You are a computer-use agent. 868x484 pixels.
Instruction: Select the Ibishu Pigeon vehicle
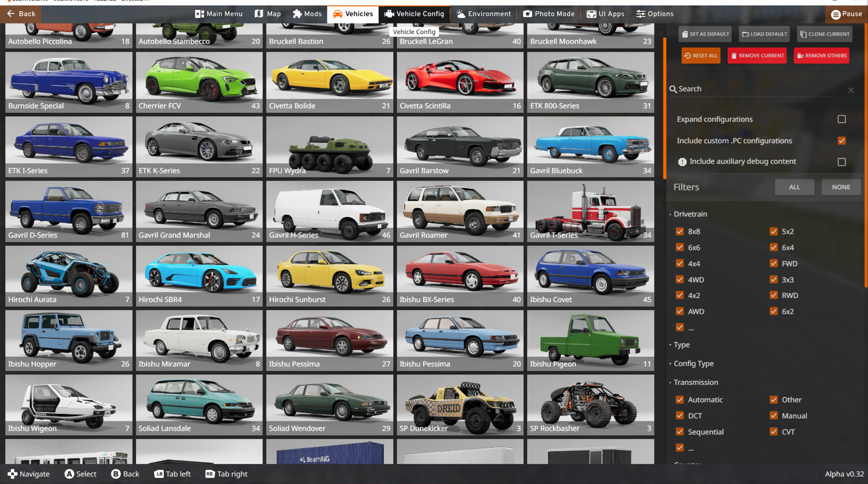click(x=590, y=340)
